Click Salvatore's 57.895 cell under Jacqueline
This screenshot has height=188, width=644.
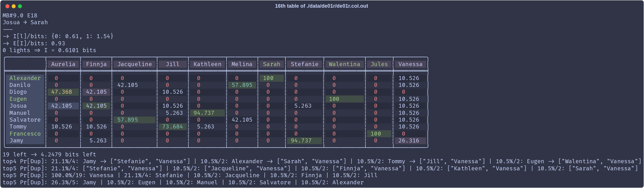tap(135, 120)
